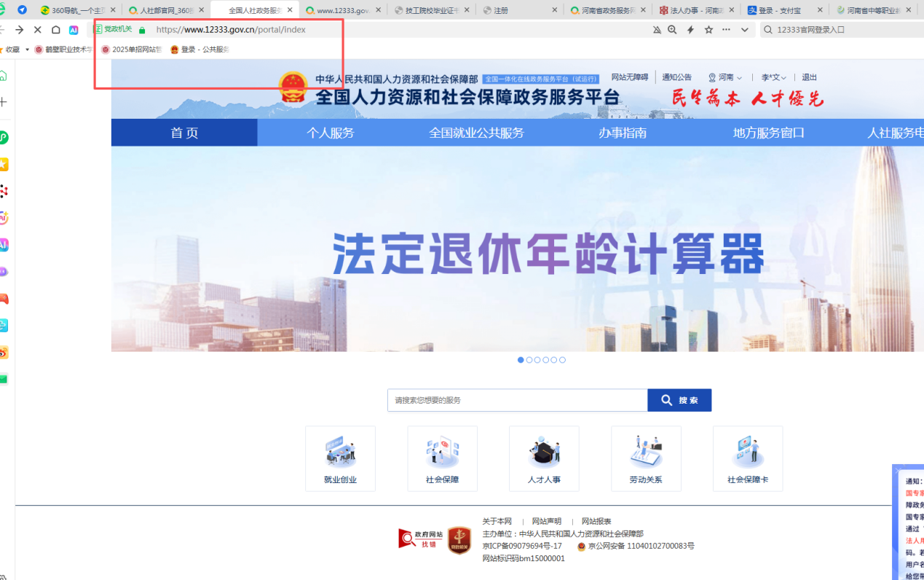Image resolution: width=924 pixels, height=580 pixels.
Task: Open the 首页 navigation tab
Action: pyautogui.click(x=184, y=133)
